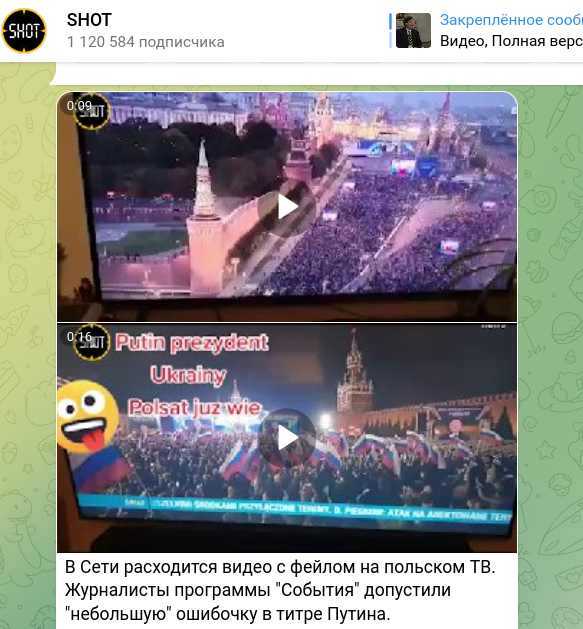Image resolution: width=583 pixels, height=629 pixels.
Task: Open the SHOT channel name header
Action: pos(89,20)
